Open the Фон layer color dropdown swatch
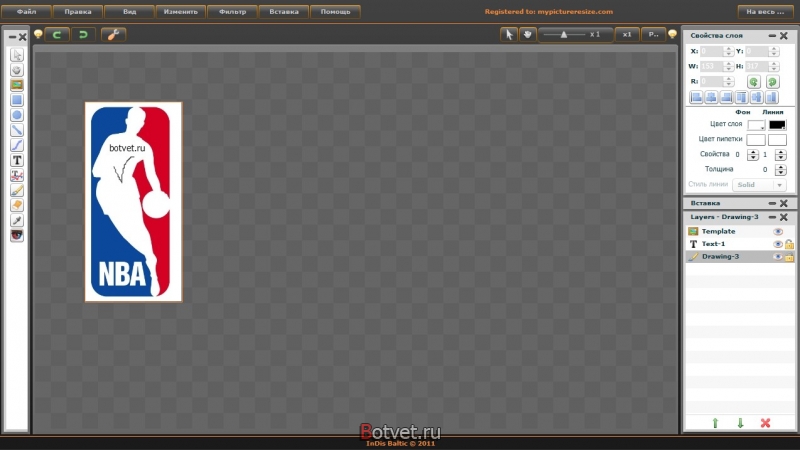Image resolution: width=800 pixels, height=450 pixels. [756, 125]
